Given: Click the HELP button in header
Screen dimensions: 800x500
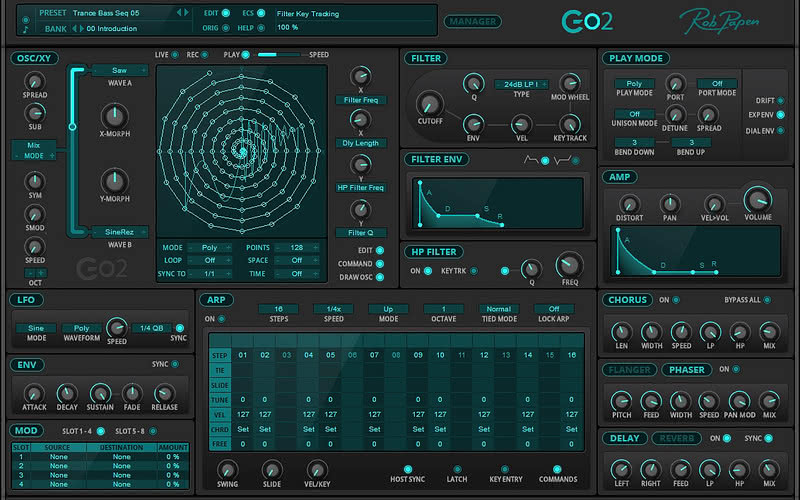Looking at the screenshot, I should 261,28.
